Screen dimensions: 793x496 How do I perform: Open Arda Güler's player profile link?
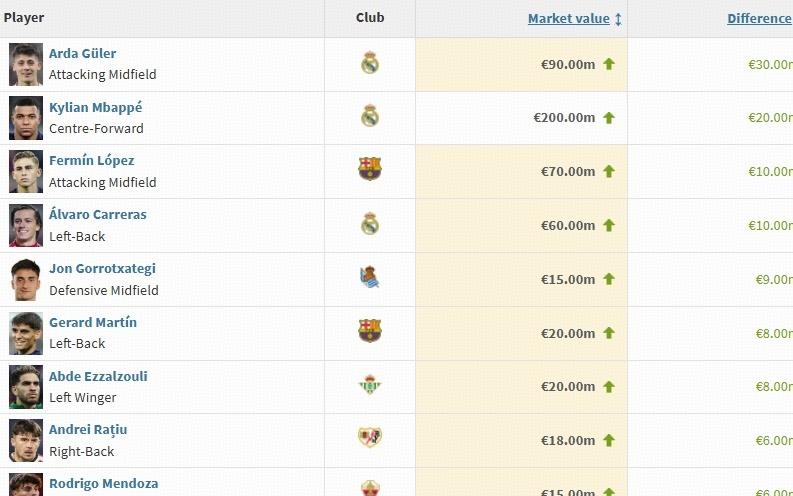[x=82, y=54]
